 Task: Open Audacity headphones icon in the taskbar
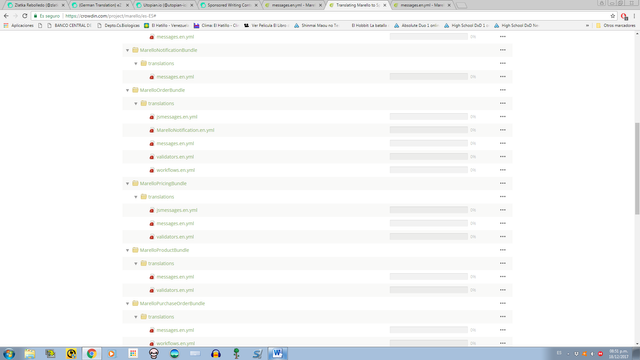pos(216,353)
